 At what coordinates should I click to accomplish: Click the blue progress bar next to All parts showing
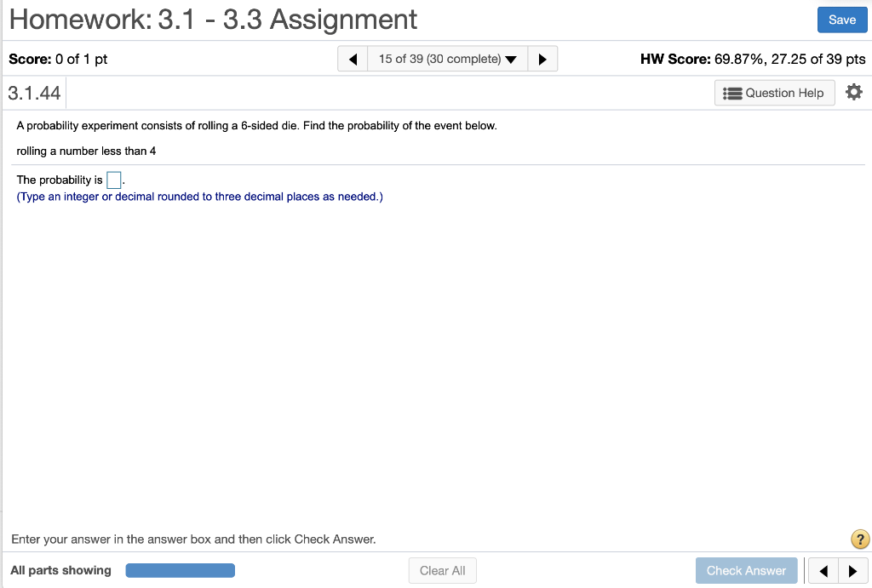coord(180,570)
